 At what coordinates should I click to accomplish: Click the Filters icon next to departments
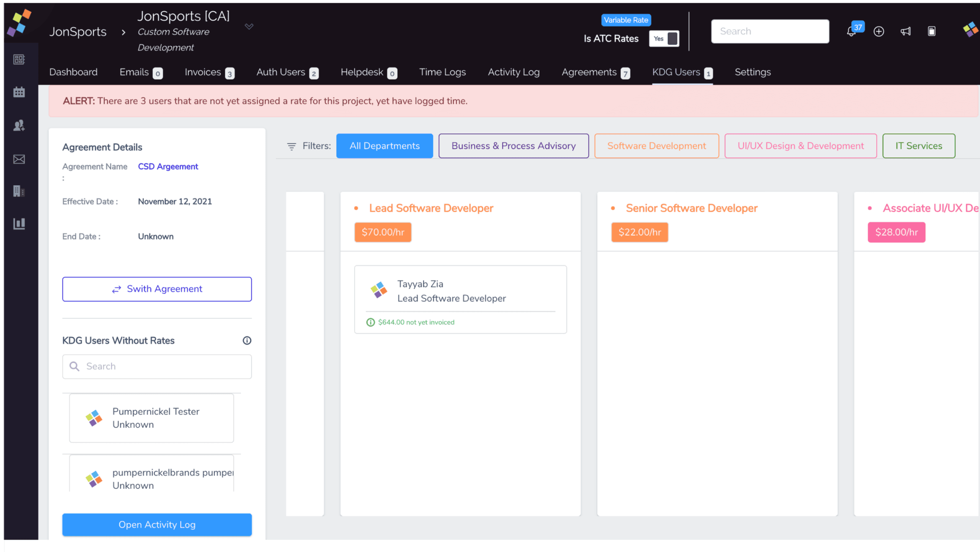coord(291,146)
